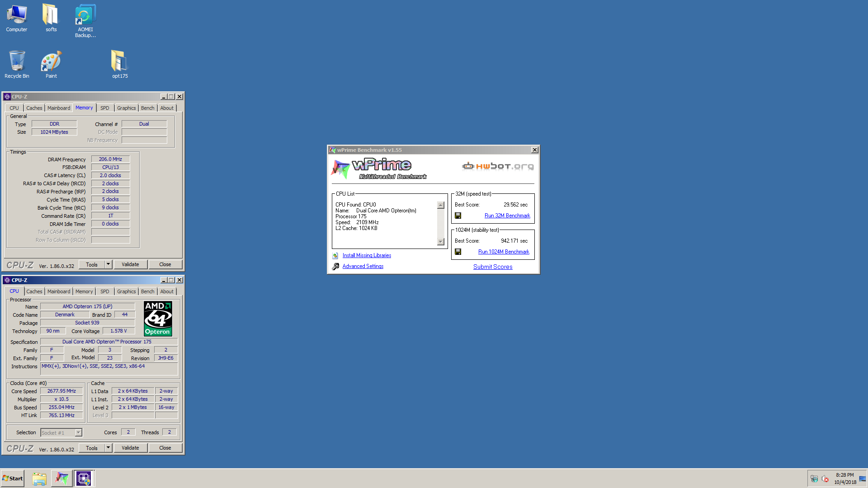868x488 pixels.
Task: Click the Core Speed 2677.95 MHz field
Action: (x=61, y=391)
